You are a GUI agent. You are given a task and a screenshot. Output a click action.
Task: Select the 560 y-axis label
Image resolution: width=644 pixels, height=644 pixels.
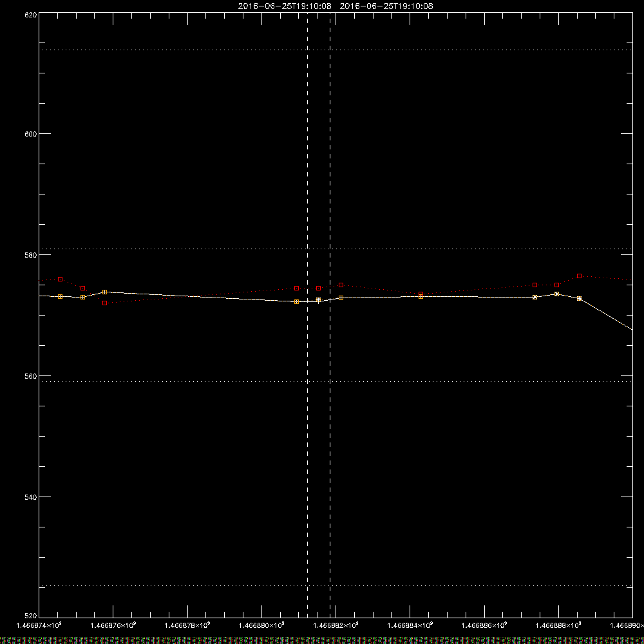(x=31, y=376)
